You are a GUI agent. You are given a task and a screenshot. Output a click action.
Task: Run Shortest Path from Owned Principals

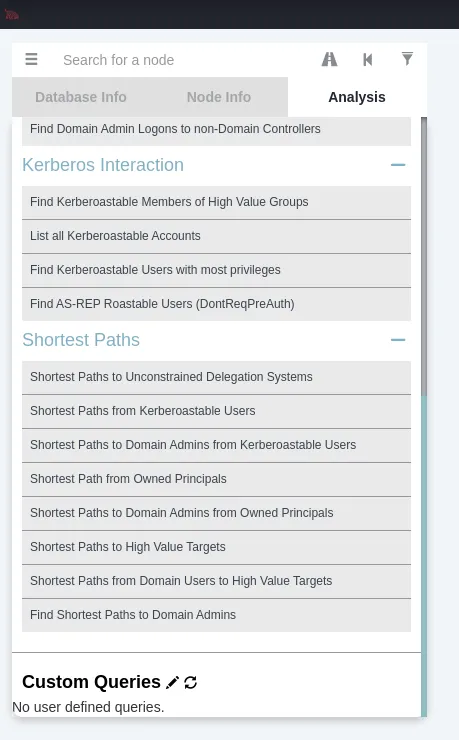pyautogui.click(x=216, y=479)
